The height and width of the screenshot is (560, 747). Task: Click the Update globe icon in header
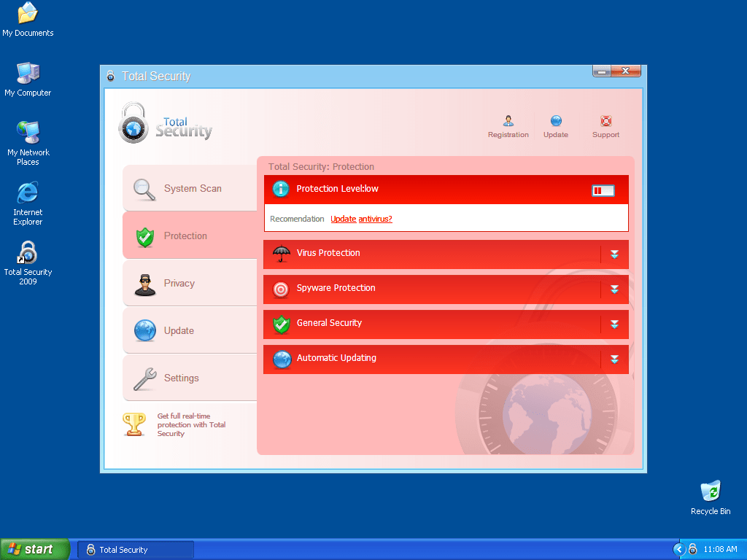[556, 121]
